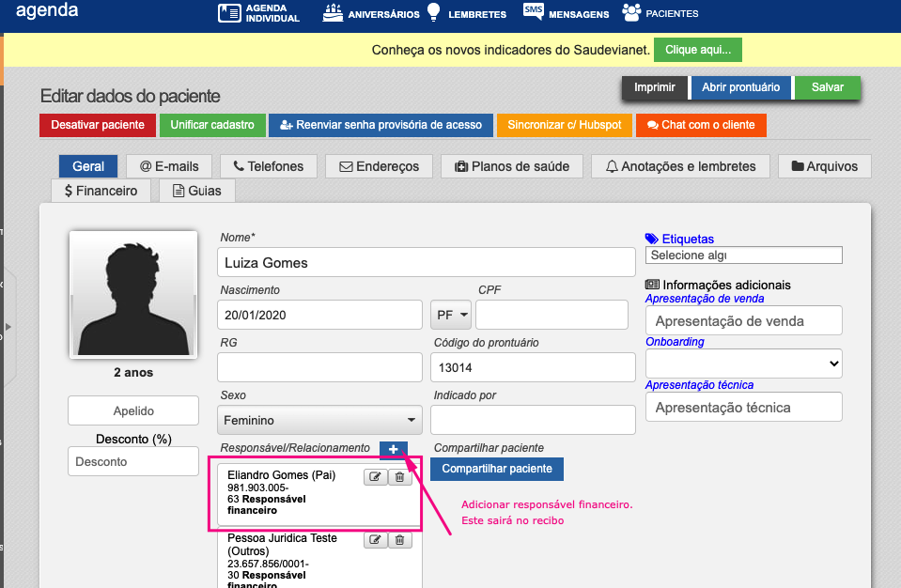Click the Código do prontuário field
The image size is (901, 588).
534,367
